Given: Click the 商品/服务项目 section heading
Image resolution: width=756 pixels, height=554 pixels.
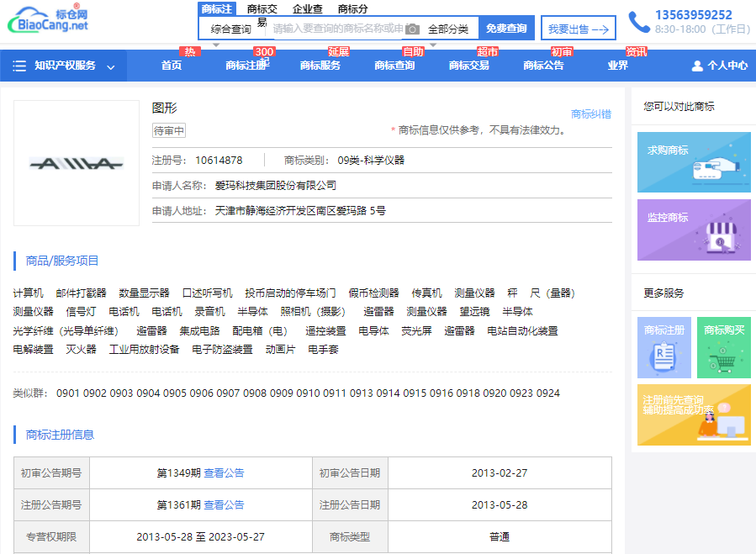Looking at the screenshot, I should [x=61, y=261].
